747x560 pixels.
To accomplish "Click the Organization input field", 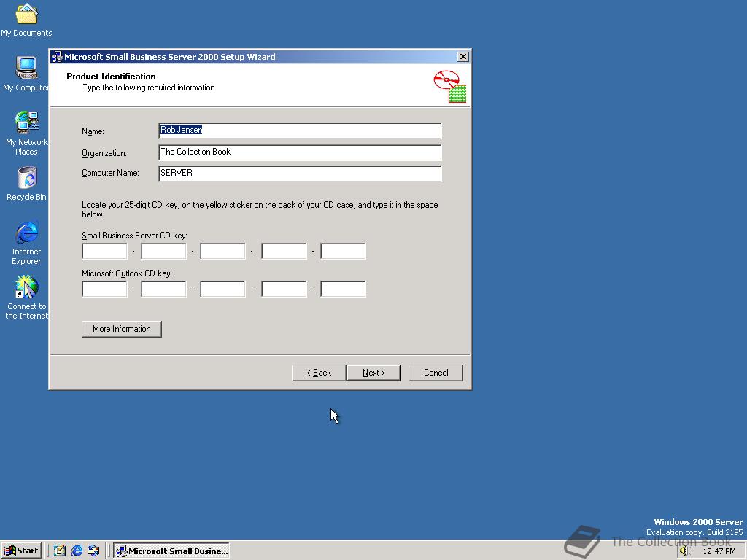I will pyautogui.click(x=300, y=152).
